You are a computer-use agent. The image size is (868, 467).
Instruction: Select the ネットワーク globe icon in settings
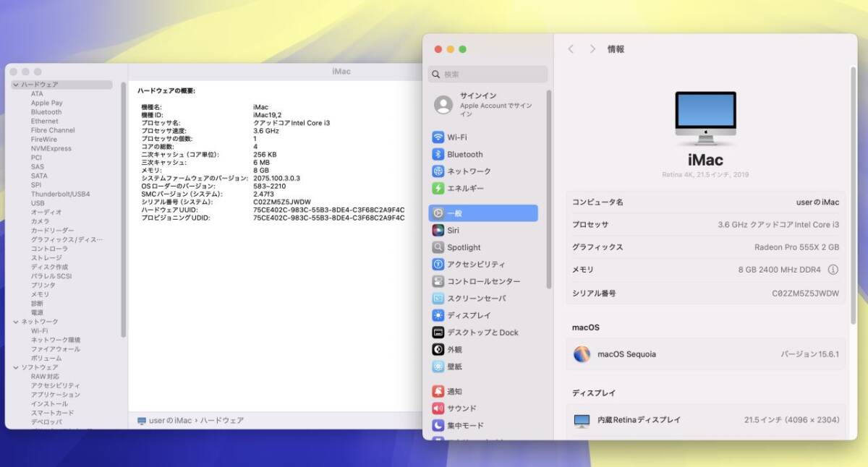(x=438, y=171)
